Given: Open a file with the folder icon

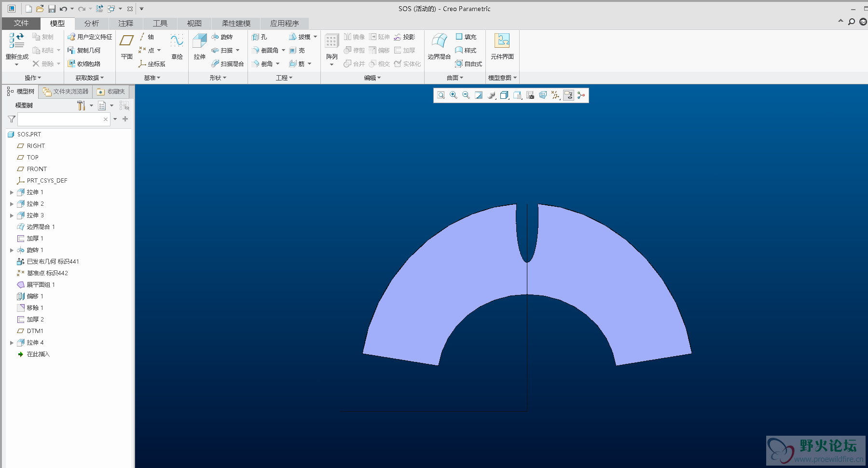Looking at the screenshot, I should click(x=40, y=9).
